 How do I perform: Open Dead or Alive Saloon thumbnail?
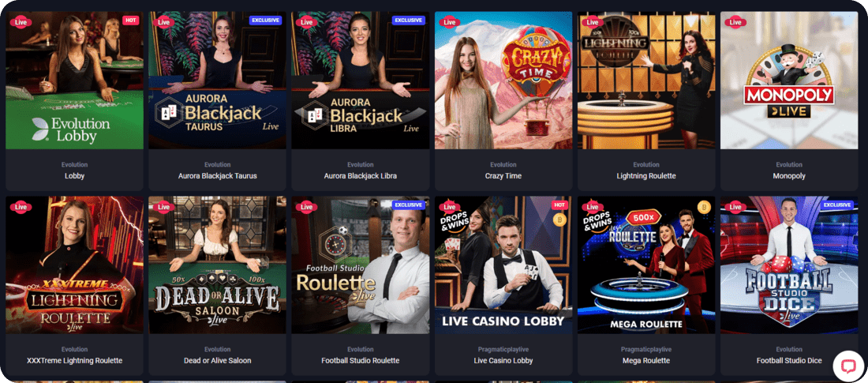[217, 265]
